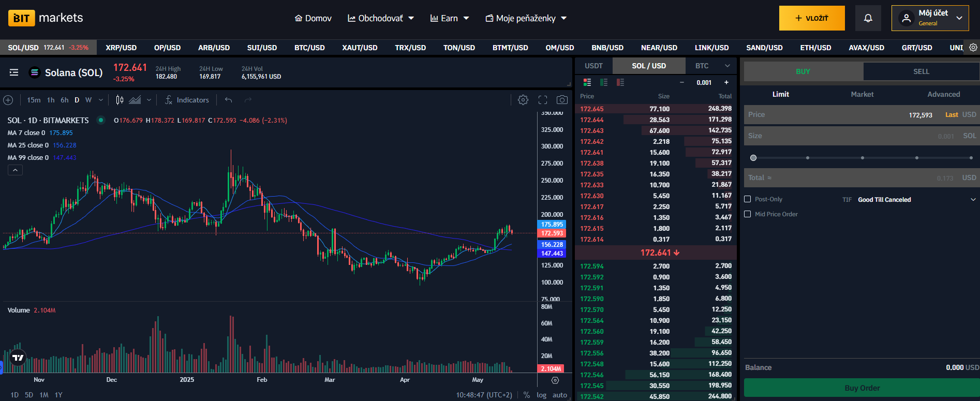980x401 pixels.
Task: Click the order size percentage slider handle
Action: click(753, 158)
